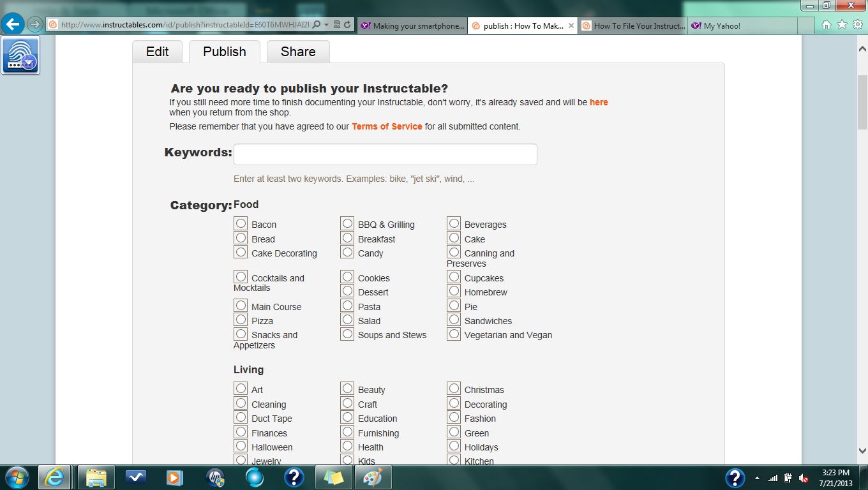Open Paint from the taskbar

tap(373, 477)
